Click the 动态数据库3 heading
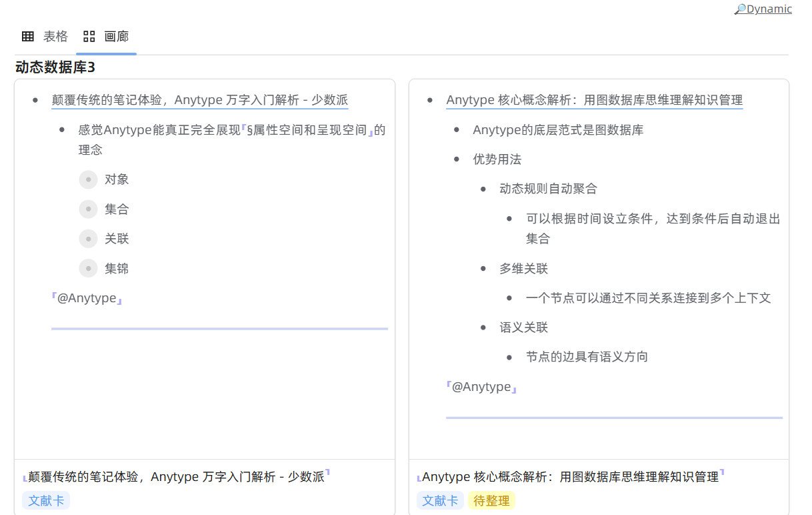 coord(55,67)
